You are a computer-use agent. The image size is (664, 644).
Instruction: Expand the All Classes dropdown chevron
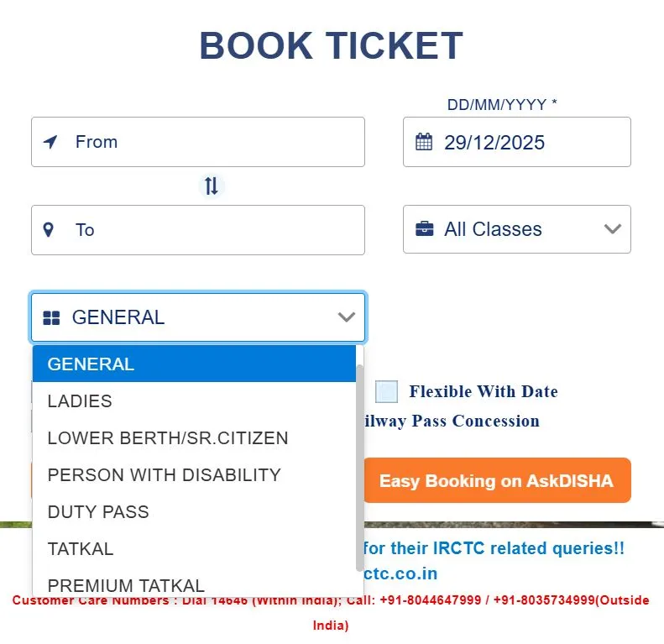pyautogui.click(x=613, y=229)
